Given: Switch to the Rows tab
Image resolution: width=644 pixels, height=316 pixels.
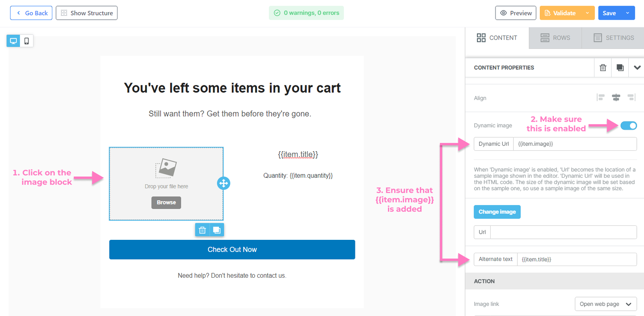Looking at the screenshot, I should click(x=555, y=38).
